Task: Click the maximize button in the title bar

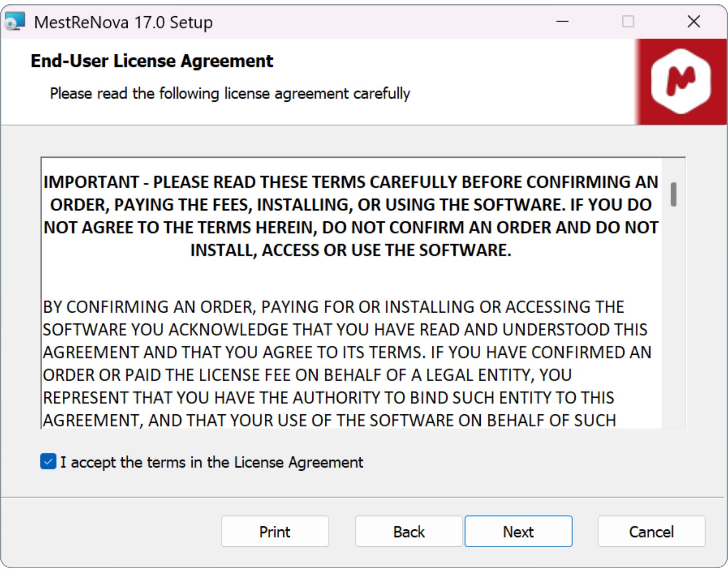Action: click(x=628, y=22)
